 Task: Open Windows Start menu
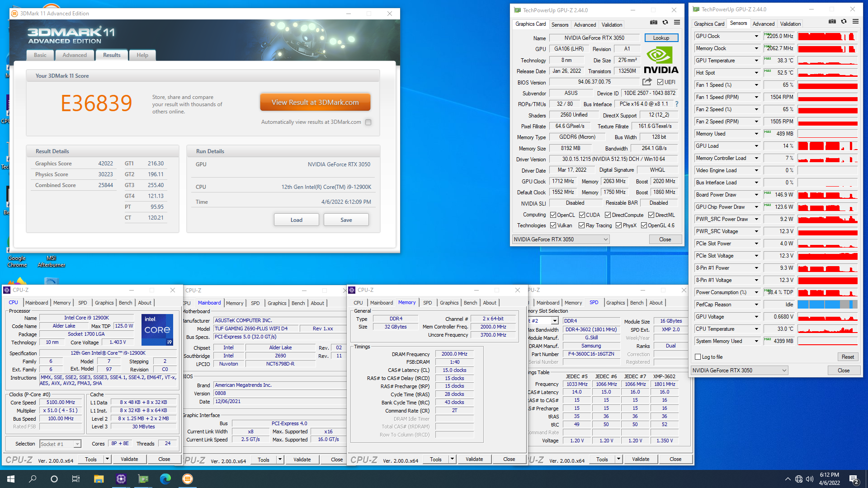pyautogui.click(x=11, y=479)
